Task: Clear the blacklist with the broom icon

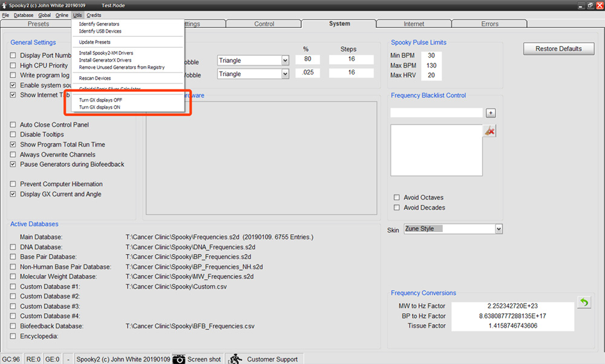Action: [489, 131]
